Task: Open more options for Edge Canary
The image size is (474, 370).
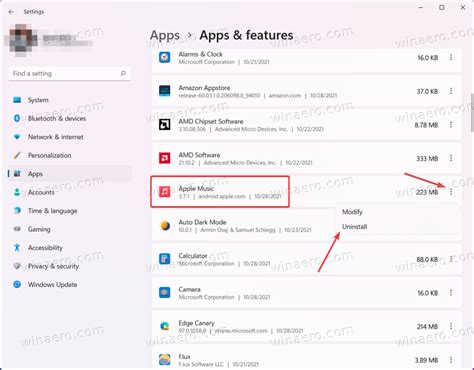Action: coord(451,326)
